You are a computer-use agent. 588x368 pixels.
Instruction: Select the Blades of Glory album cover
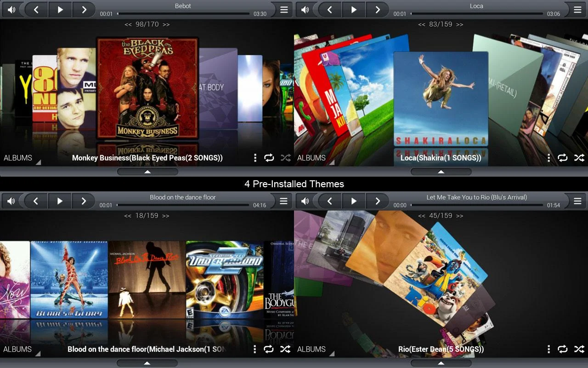pyautogui.click(x=69, y=280)
